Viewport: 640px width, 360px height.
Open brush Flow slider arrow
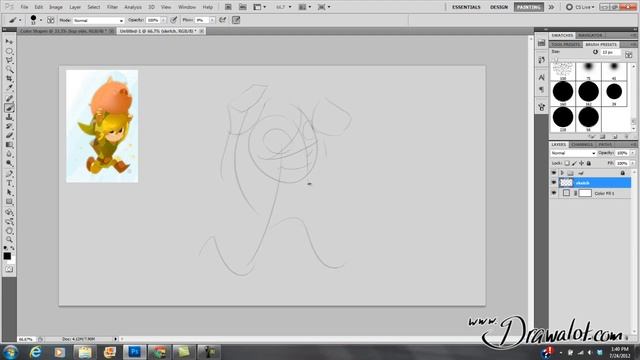[x=212, y=20]
